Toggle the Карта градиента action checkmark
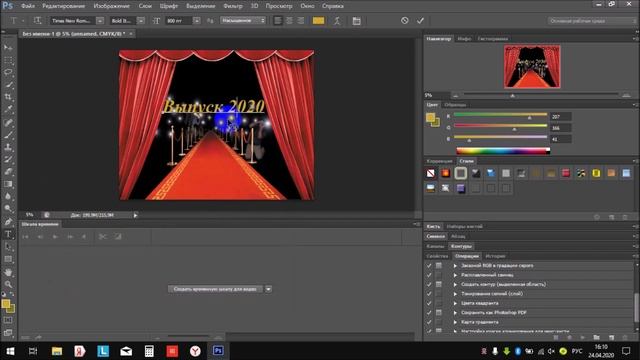Screen dimensions: 640x360 tap(429, 322)
